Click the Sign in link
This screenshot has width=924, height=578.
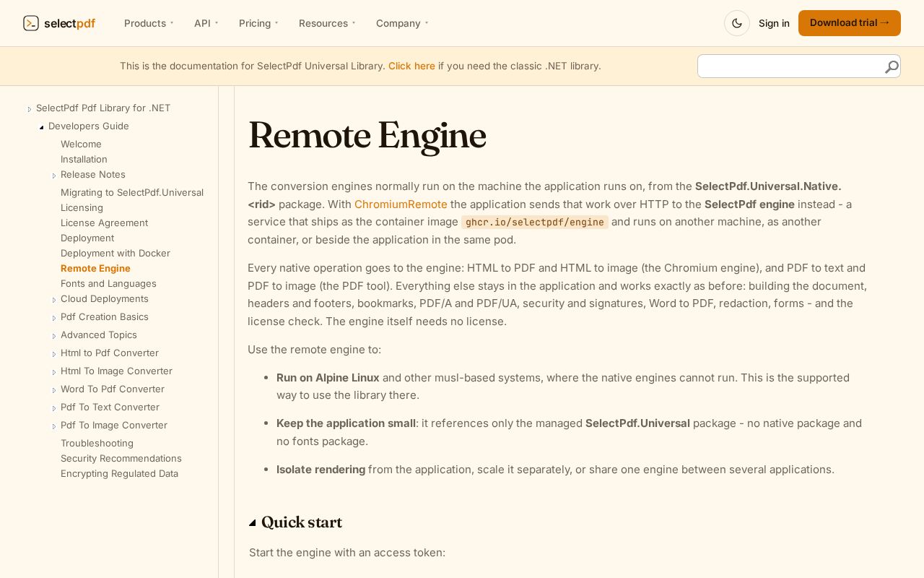[x=774, y=23]
